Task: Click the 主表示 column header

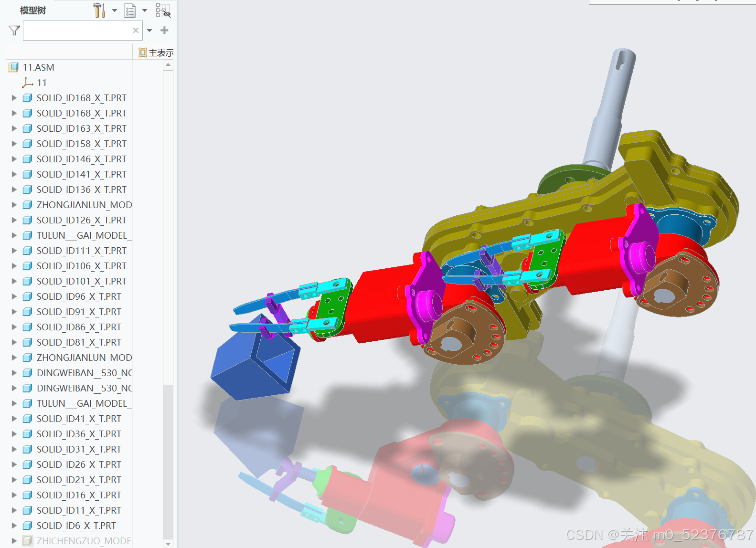Action: (156, 53)
